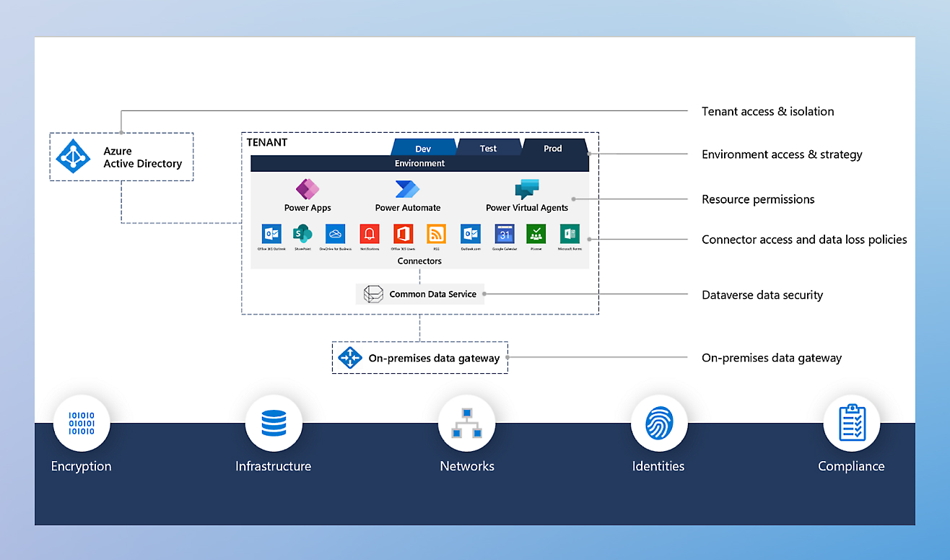
Task: Click the Common Data Service database icon
Action: [x=373, y=294]
